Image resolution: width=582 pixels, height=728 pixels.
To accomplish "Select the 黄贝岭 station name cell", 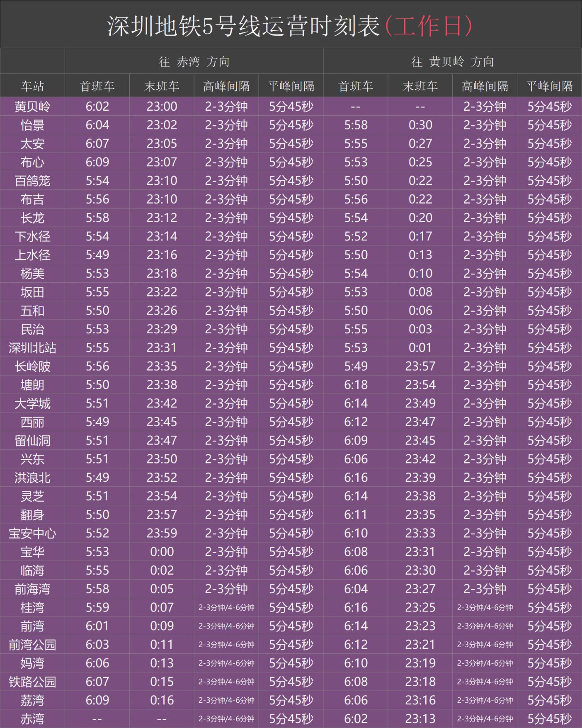I will coord(32,107).
